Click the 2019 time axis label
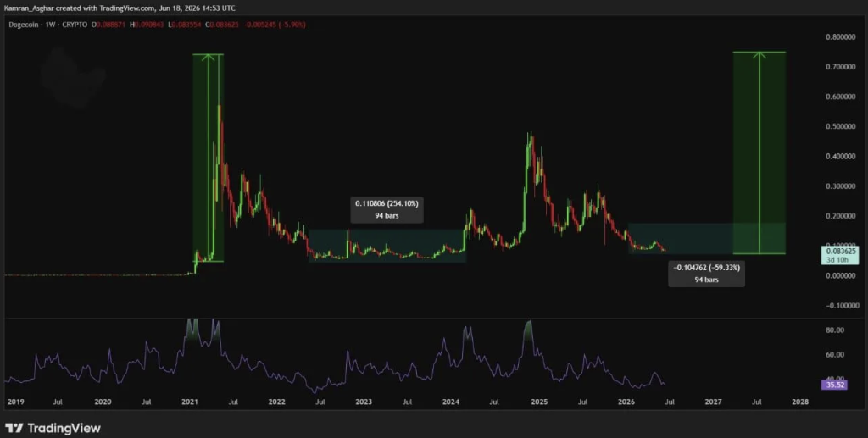 click(x=16, y=402)
